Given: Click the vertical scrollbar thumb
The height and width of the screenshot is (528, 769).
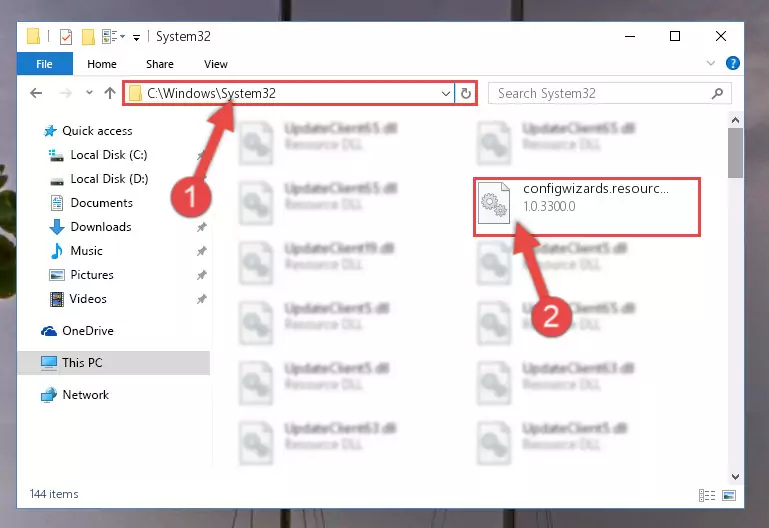Looking at the screenshot, I should click(x=735, y=153).
